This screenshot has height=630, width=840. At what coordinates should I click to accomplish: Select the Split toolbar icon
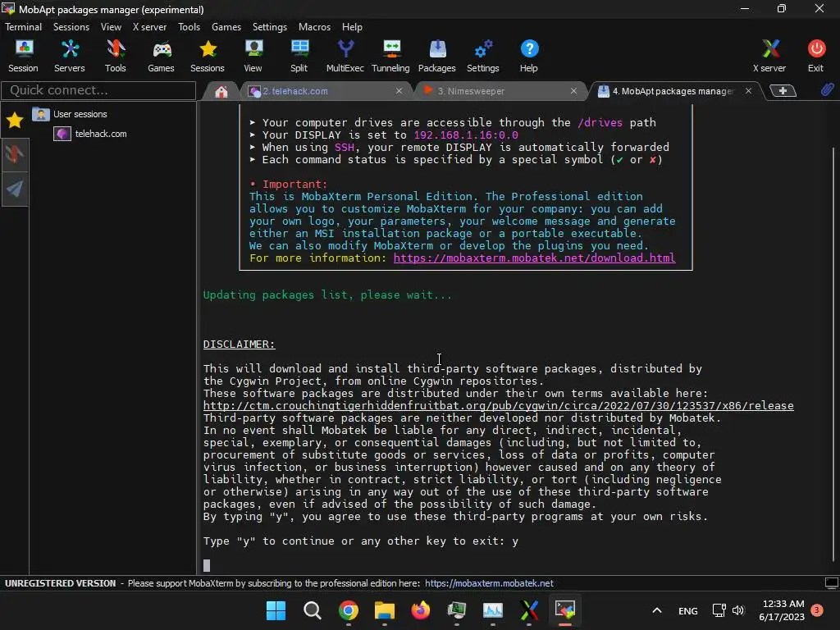299,57
